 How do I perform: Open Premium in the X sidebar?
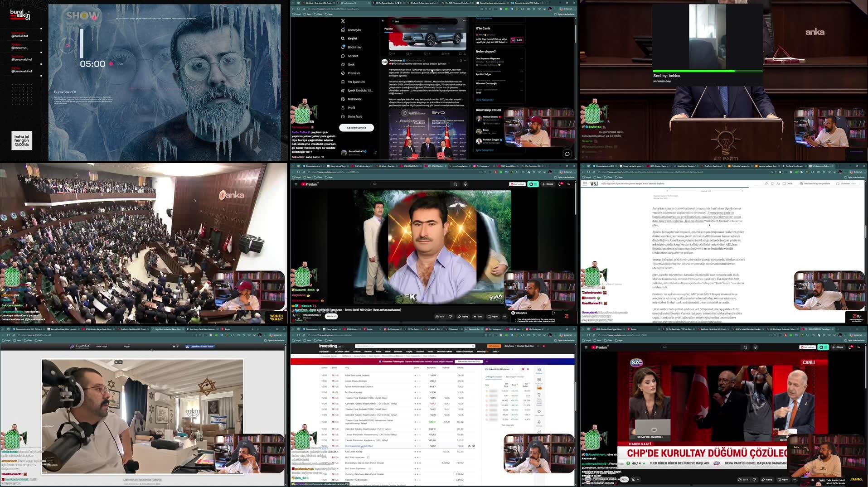(x=350, y=73)
